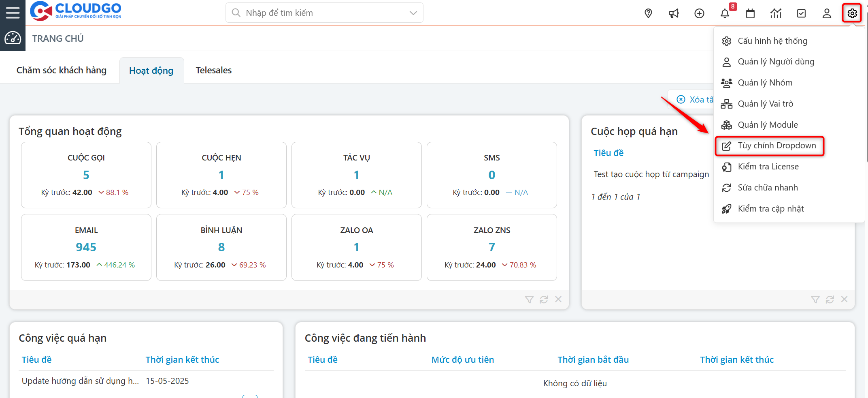The width and height of the screenshot is (868, 398).
Task: Select Tùy chỉnh Dropdown menu item
Action: pos(776,146)
